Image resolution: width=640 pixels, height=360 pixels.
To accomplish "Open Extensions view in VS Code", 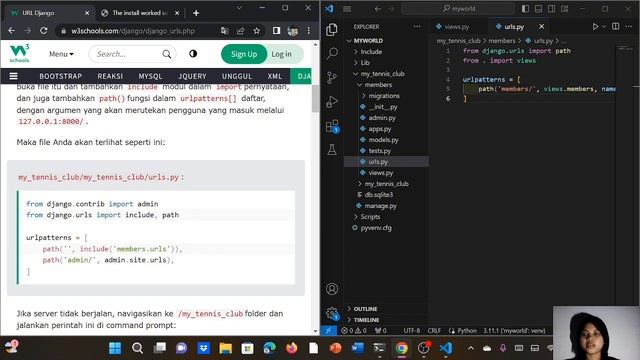I will click(332, 126).
